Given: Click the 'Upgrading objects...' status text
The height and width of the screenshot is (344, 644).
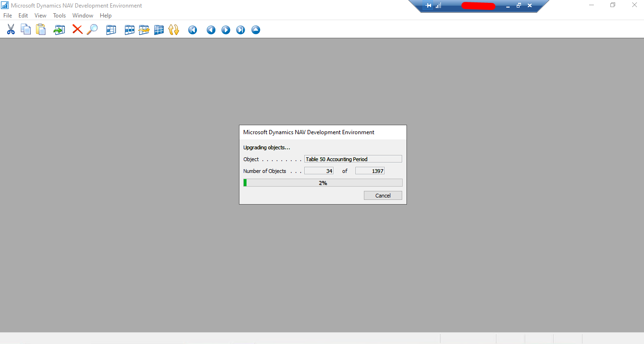Looking at the screenshot, I should pyautogui.click(x=266, y=148).
